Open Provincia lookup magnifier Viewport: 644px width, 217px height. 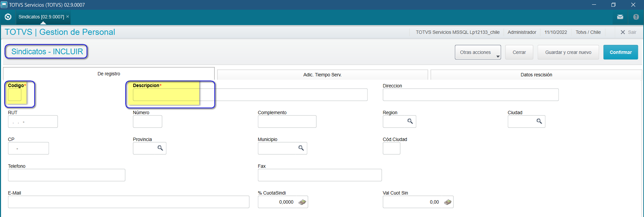pyautogui.click(x=160, y=148)
